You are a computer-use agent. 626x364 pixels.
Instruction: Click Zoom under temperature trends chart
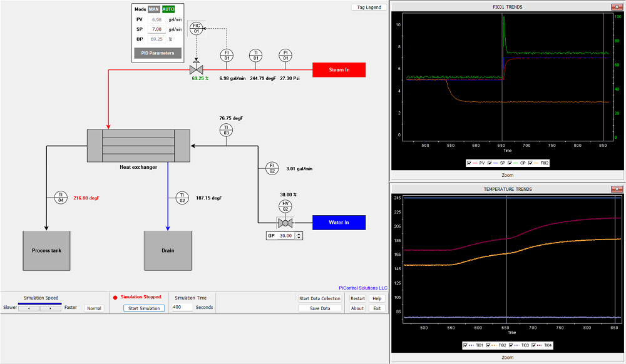[508, 357]
